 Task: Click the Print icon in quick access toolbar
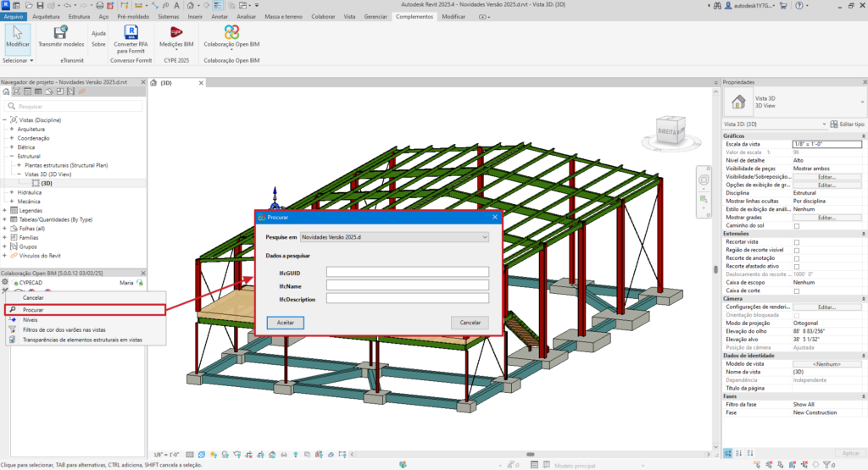pos(100,6)
